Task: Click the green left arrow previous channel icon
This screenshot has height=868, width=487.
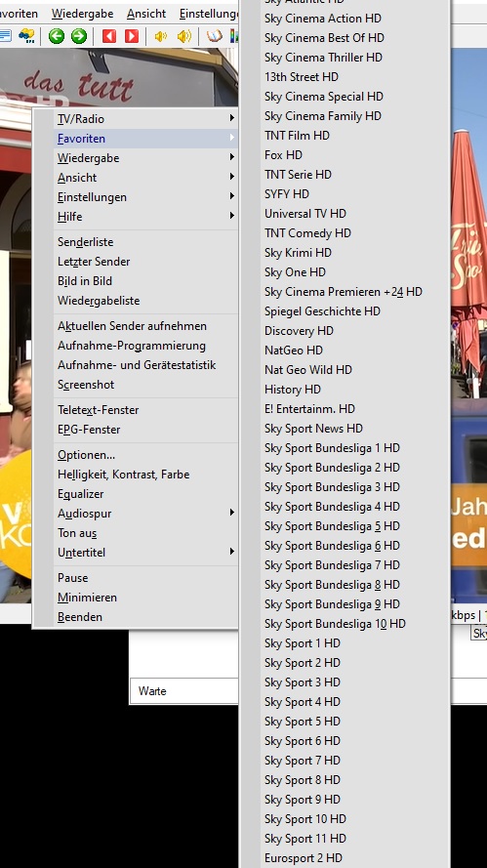Action: point(56,36)
